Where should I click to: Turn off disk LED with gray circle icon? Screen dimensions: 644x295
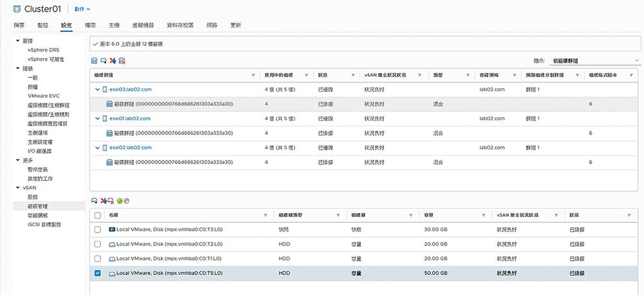point(126,201)
